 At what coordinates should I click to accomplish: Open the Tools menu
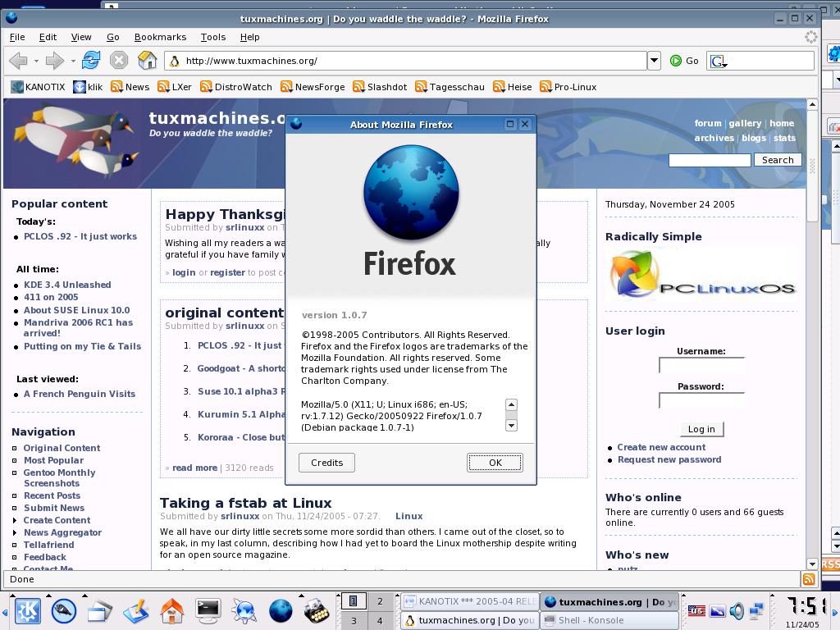[x=212, y=37]
